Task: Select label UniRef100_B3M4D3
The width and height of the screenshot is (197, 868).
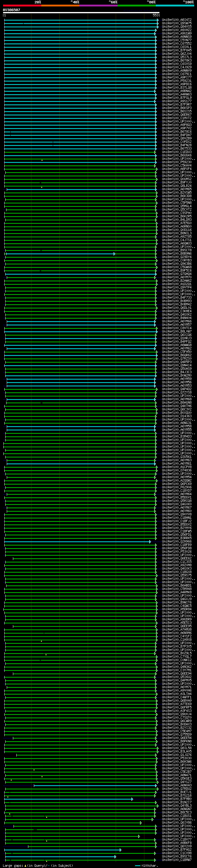Action: click(x=176, y=437)
